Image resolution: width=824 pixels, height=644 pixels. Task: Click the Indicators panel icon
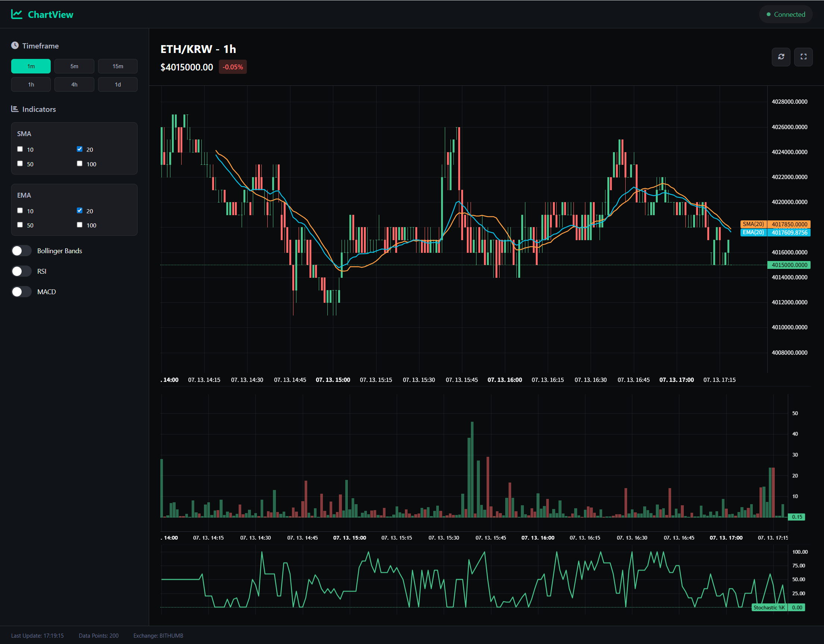click(14, 109)
